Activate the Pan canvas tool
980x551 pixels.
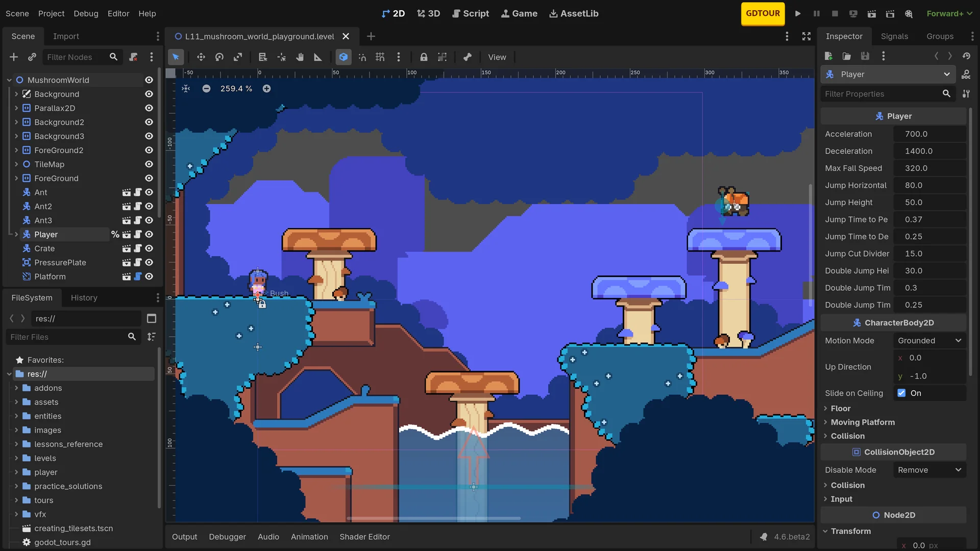[300, 57]
